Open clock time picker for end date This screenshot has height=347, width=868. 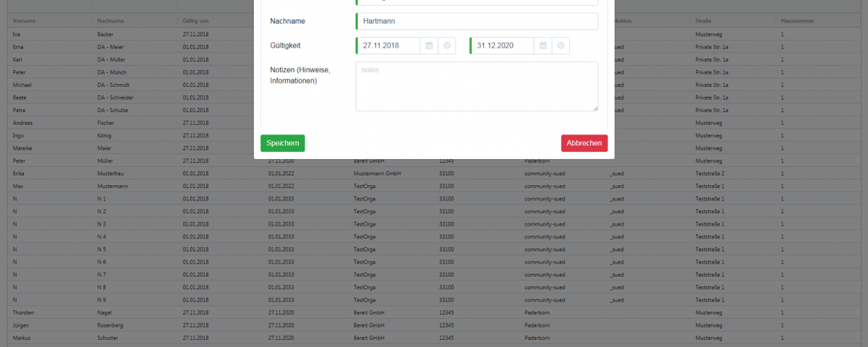pos(561,46)
